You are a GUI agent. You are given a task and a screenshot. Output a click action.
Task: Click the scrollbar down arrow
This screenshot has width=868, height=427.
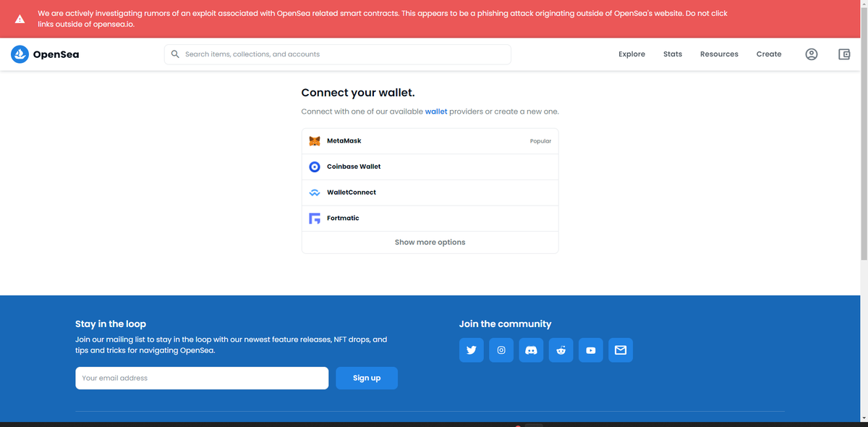[864, 418]
